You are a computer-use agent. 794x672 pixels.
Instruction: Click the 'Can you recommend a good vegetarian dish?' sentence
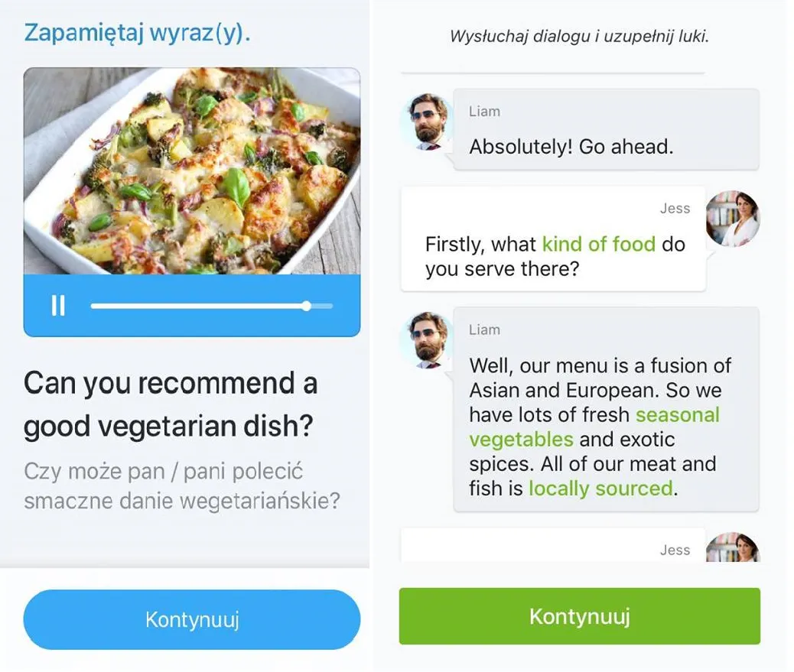[171, 404]
